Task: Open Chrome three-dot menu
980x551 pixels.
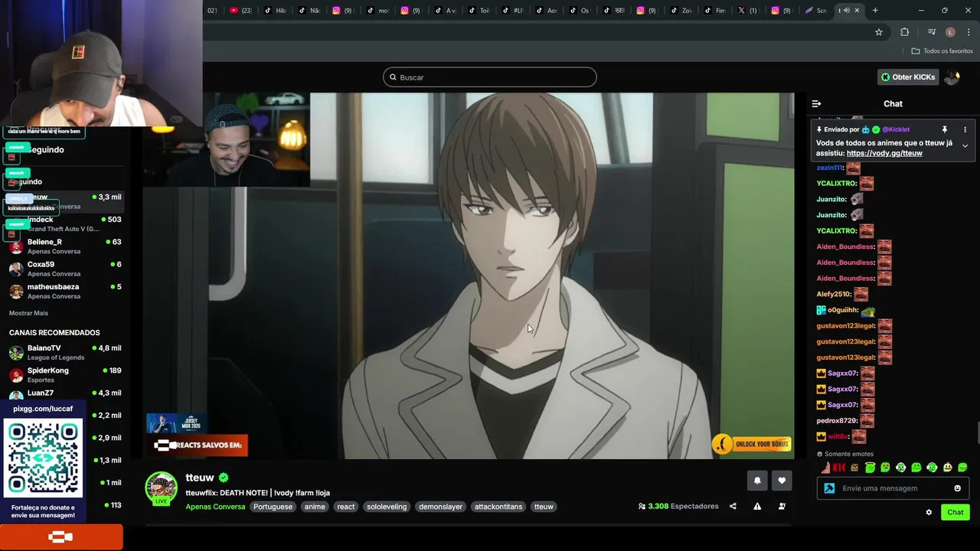Action: point(969,32)
